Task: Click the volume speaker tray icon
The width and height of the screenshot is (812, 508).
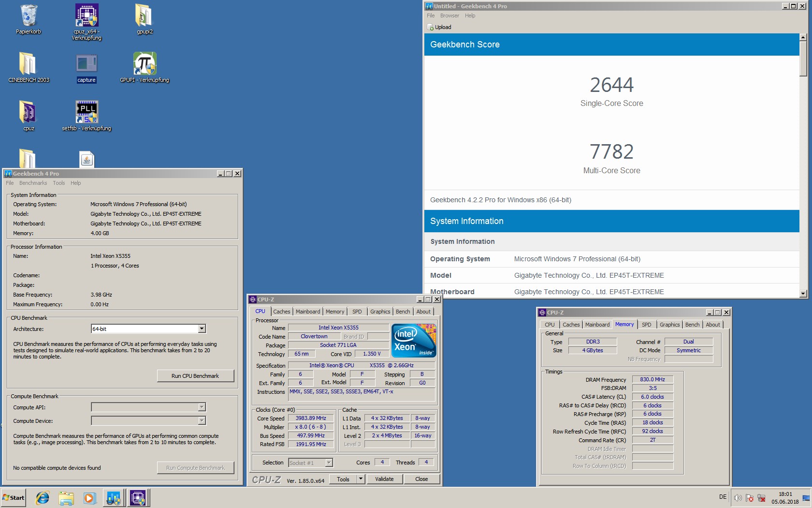Action: click(x=738, y=498)
